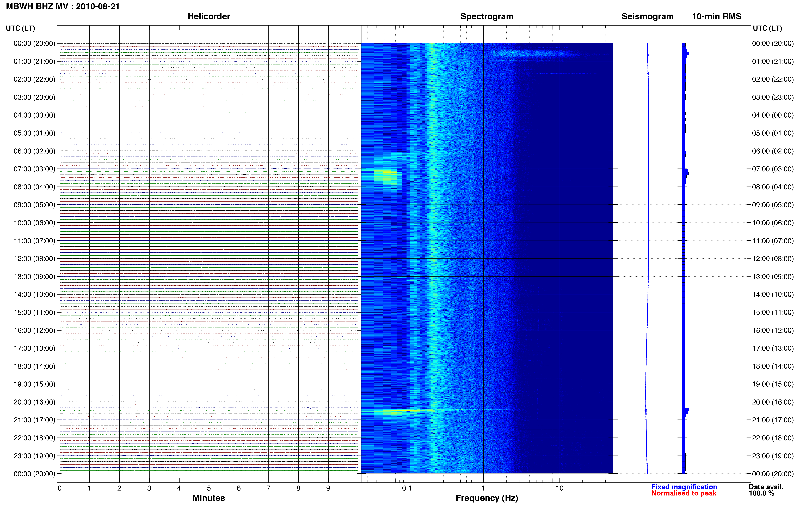Viewport: 812px width, 508px height.
Task: Click left time label '22:00 (18:00)'
Action: pos(34,438)
